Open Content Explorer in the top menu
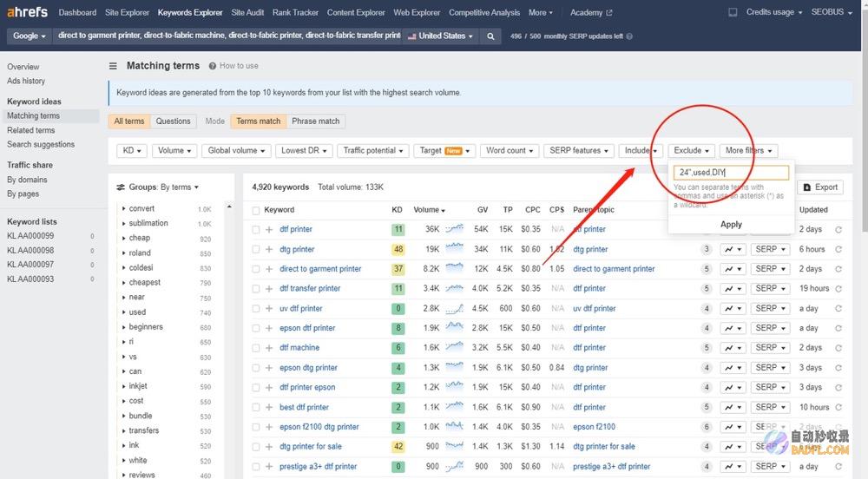The image size is (868, 479). (x=356, y=12)
